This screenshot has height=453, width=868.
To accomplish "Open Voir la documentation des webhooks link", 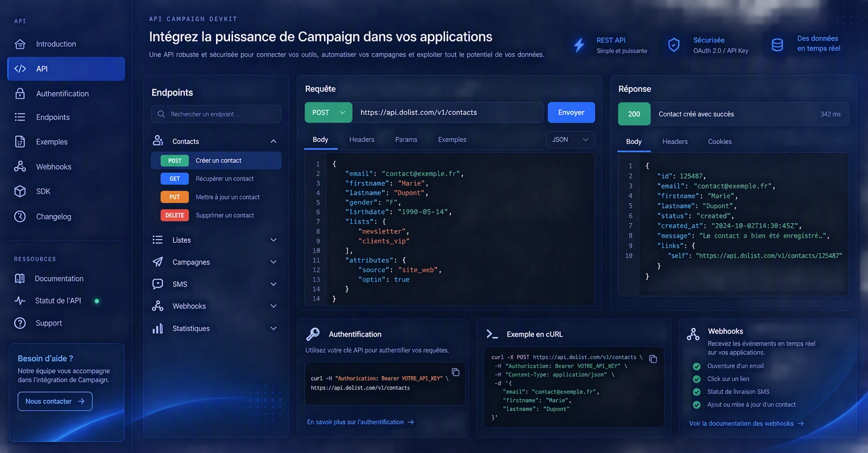I will coord(746,423).
